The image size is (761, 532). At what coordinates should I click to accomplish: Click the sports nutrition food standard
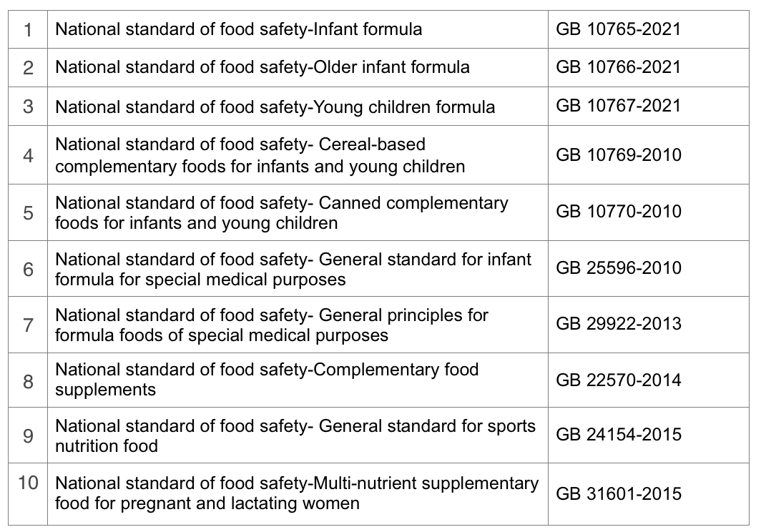295,435
